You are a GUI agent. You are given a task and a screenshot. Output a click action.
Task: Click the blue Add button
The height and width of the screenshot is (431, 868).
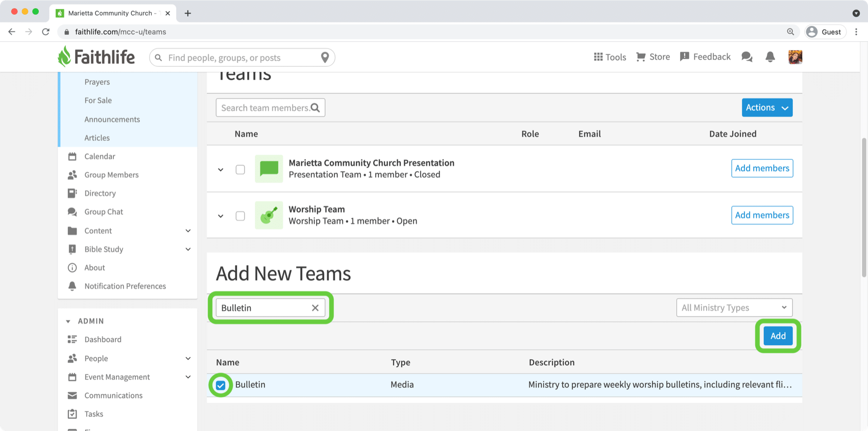[x=778, y=336]
